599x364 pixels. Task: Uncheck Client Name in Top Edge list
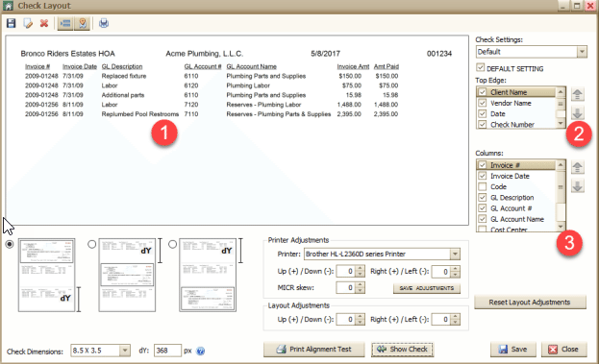482,92
